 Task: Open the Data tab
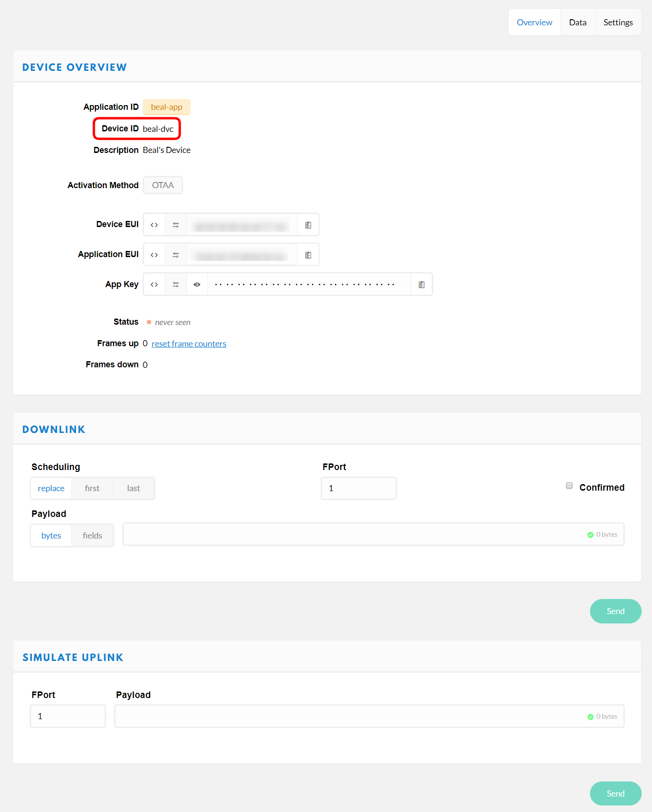(x=578, y=23)
